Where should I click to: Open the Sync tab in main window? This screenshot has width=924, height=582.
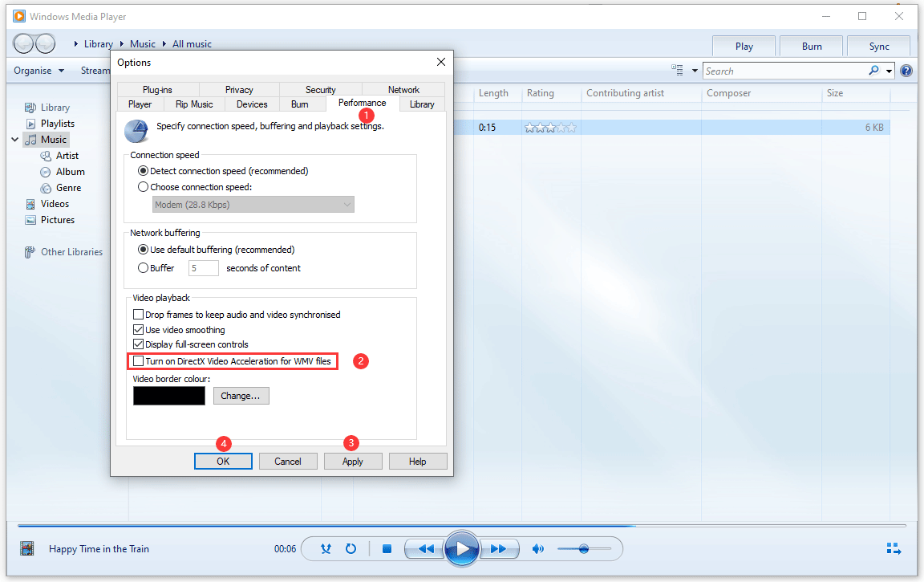click(878, 46)
